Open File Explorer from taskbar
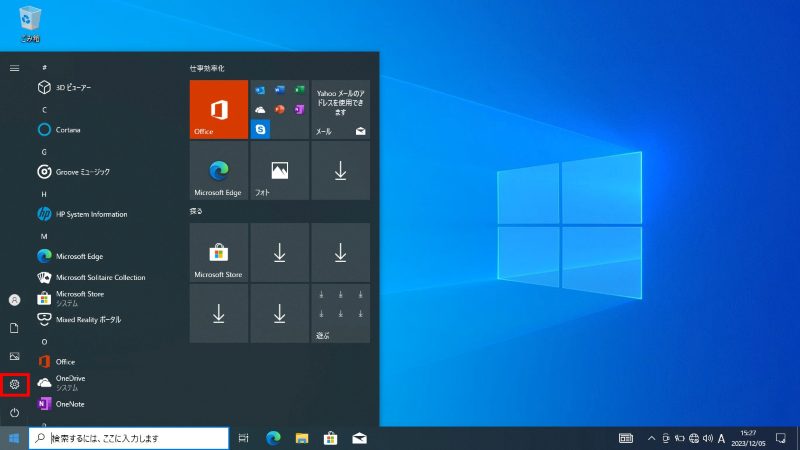The height and width of the screenshot is (450, 800). (x=302, y=438)
